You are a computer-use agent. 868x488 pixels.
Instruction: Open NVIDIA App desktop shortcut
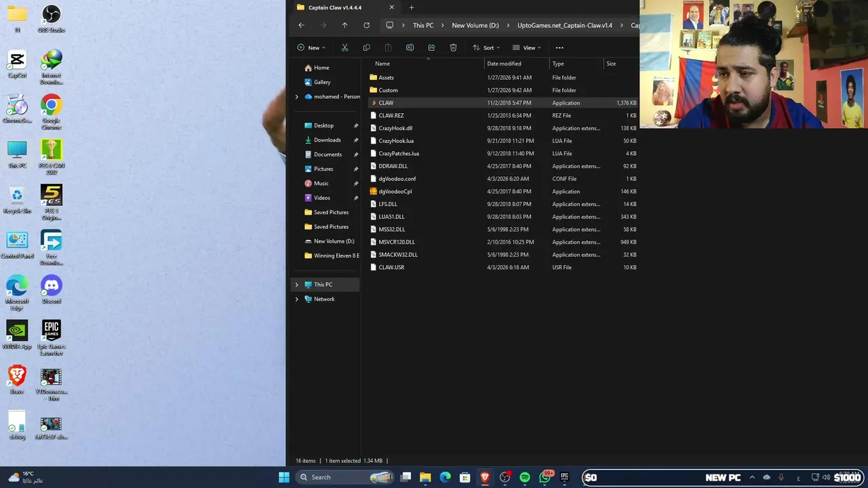point(17,335)
